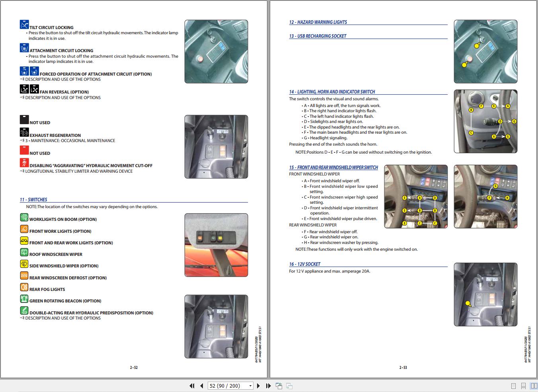538x392 pixels.
Task: Click 'FRONT WINDSHIELD WIPER' subheading
Action: pos(314,174)
